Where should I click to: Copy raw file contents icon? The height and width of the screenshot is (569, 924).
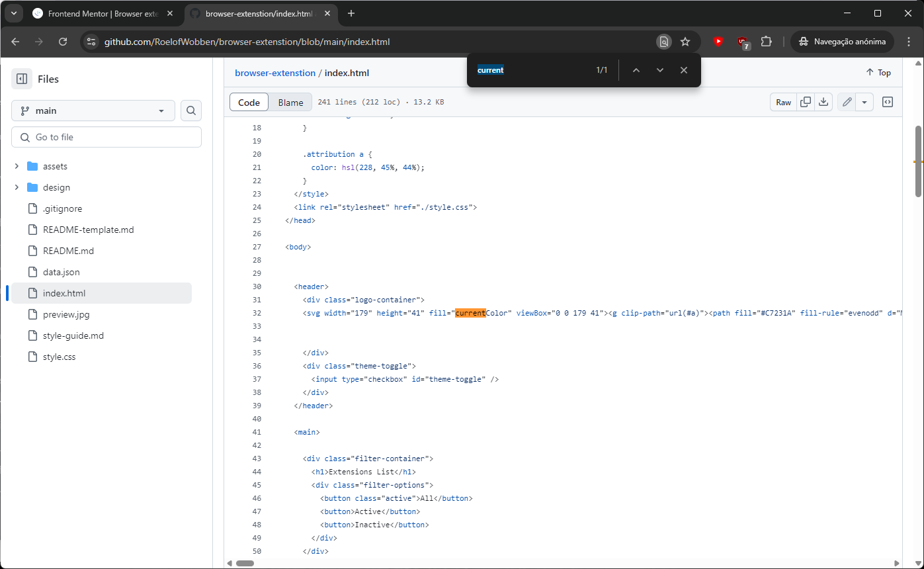click(x=806, y=102)
